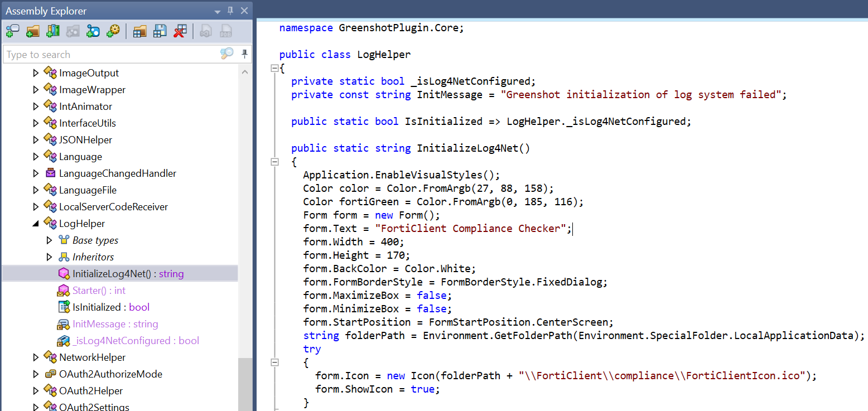Collapse the LogHelper tree node
Screen dimensions: 868x411
pyautogui.click(x=36, y=224)
